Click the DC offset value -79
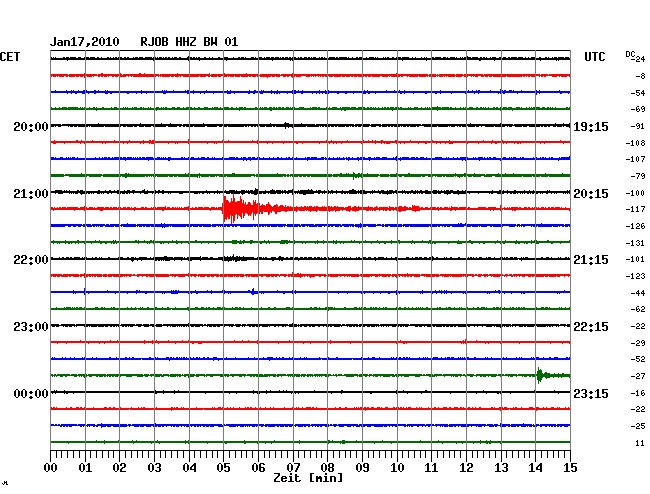This screenshot has width=650, height=494. click(x=638, y=176)
